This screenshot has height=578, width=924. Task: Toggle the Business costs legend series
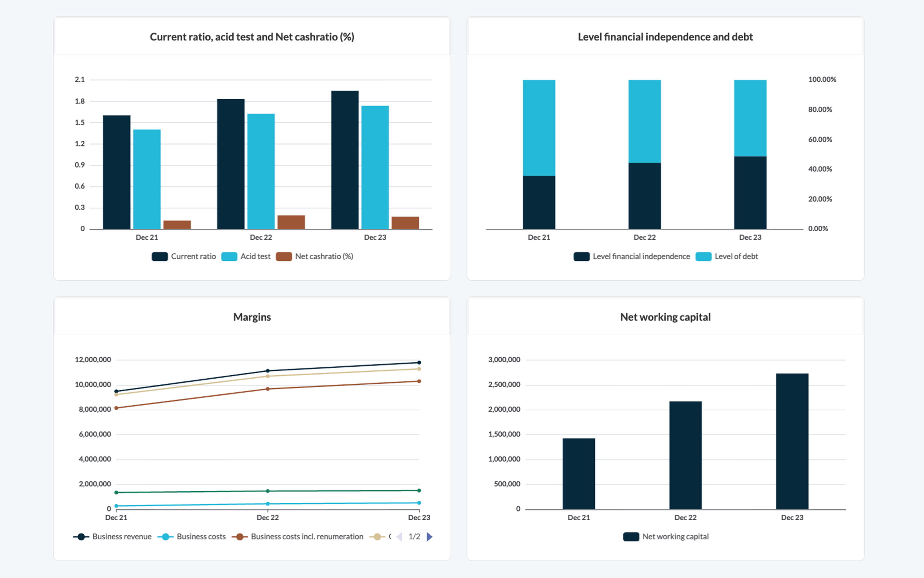pyautogui.click(x=192, y=537)
